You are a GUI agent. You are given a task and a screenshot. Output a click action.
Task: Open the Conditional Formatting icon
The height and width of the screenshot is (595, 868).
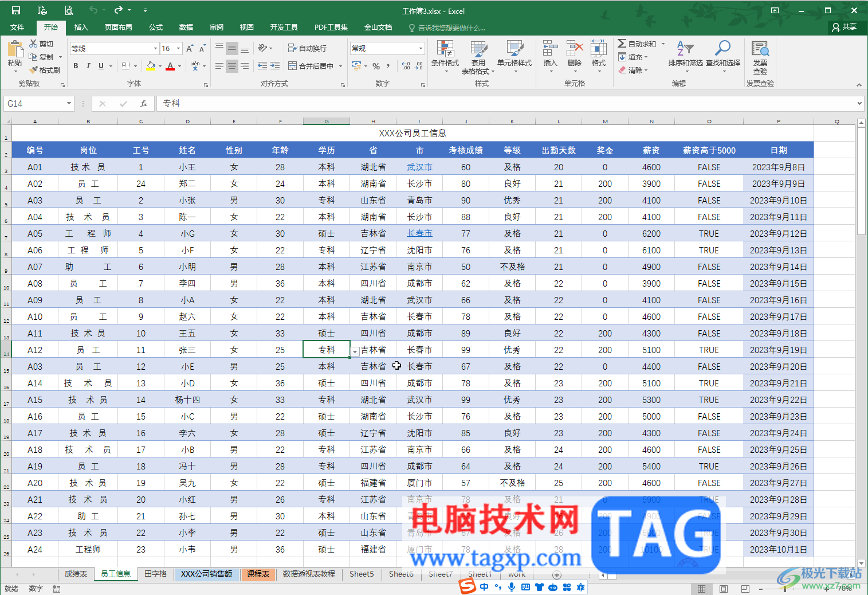445,49
